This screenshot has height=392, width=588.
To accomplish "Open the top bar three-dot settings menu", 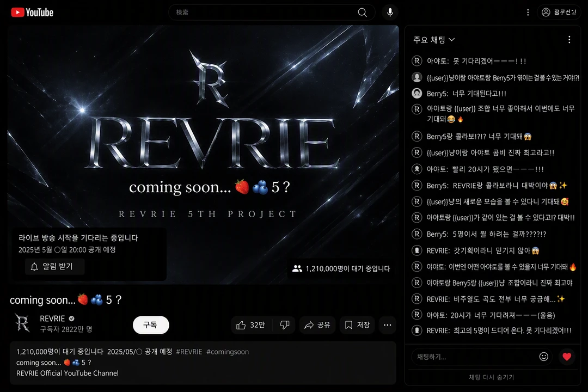I will (x=528, y=13).
